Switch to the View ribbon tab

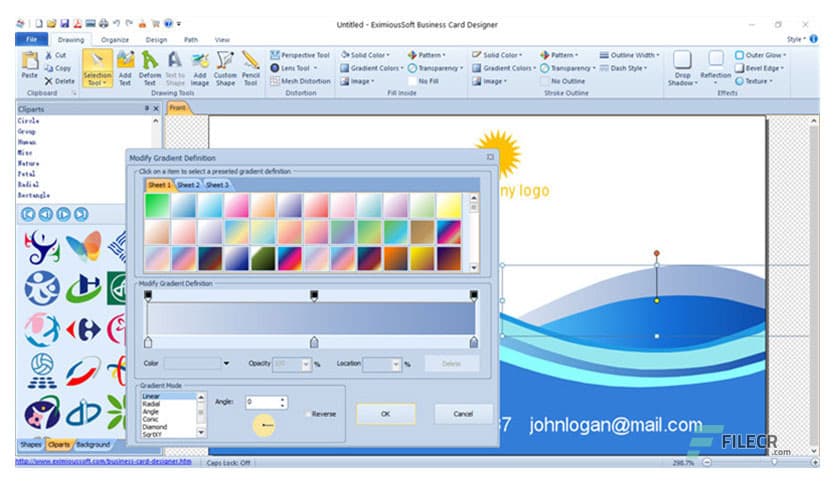222,39
